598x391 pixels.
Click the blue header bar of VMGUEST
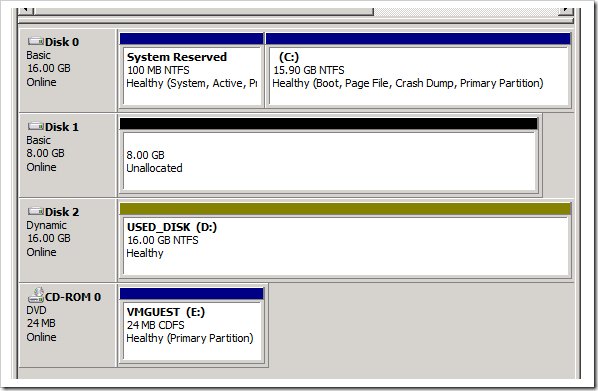[x=191, y=294]
